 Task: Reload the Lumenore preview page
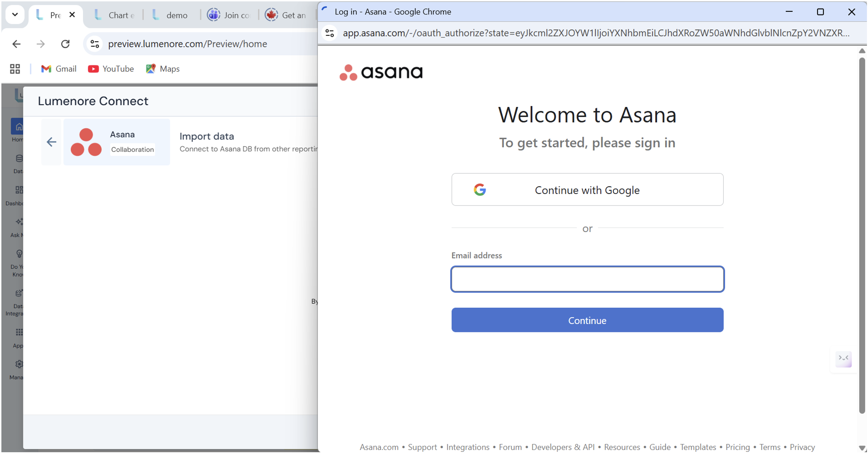click(x=65, y=44)
